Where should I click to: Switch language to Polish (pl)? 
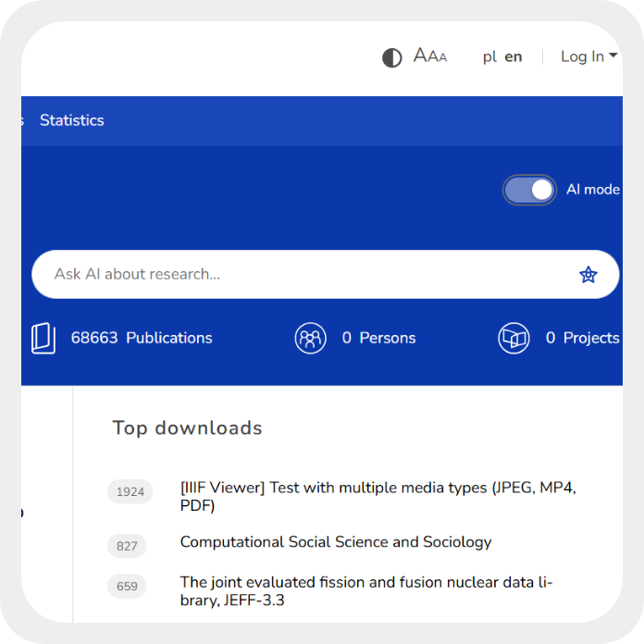(489, 57)
